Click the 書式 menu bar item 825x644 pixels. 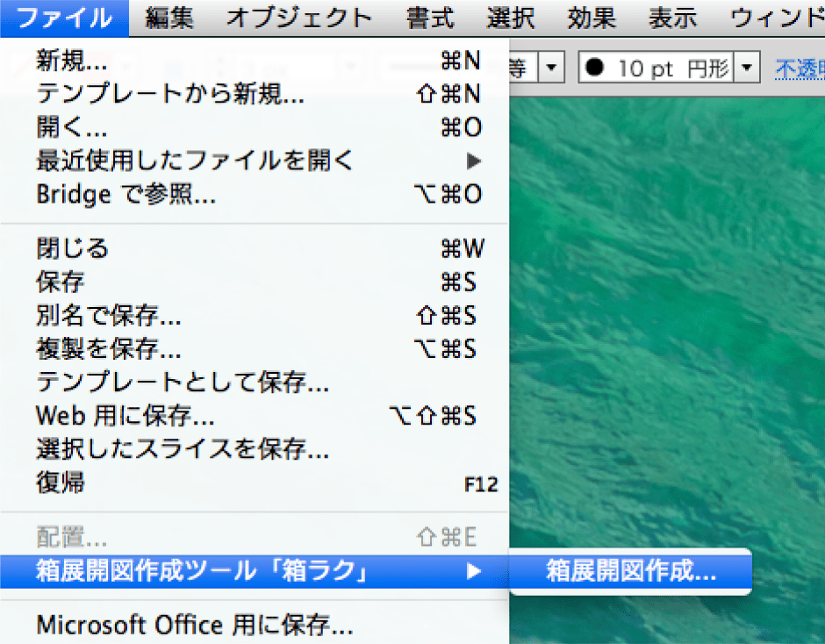[x=430, y=18]
